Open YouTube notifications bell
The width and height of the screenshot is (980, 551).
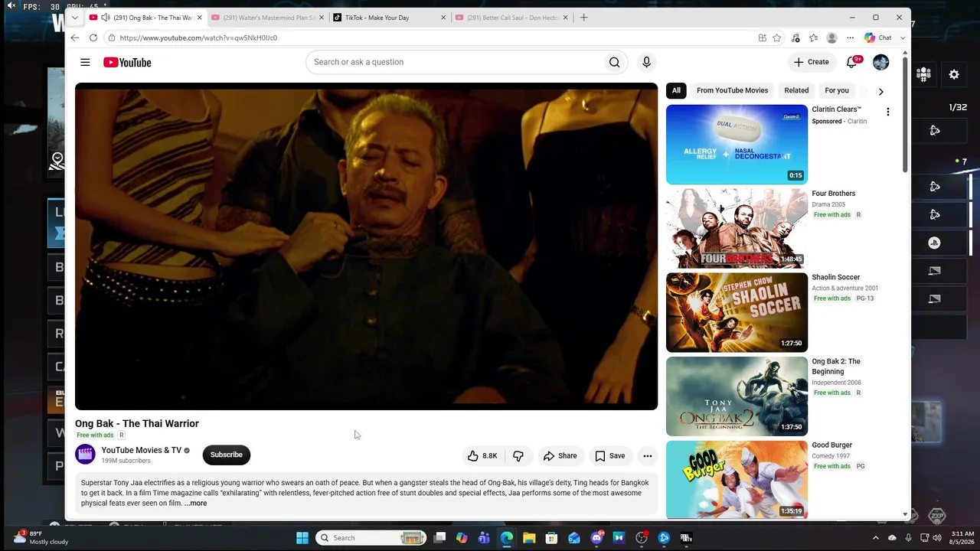coord(852,62)
